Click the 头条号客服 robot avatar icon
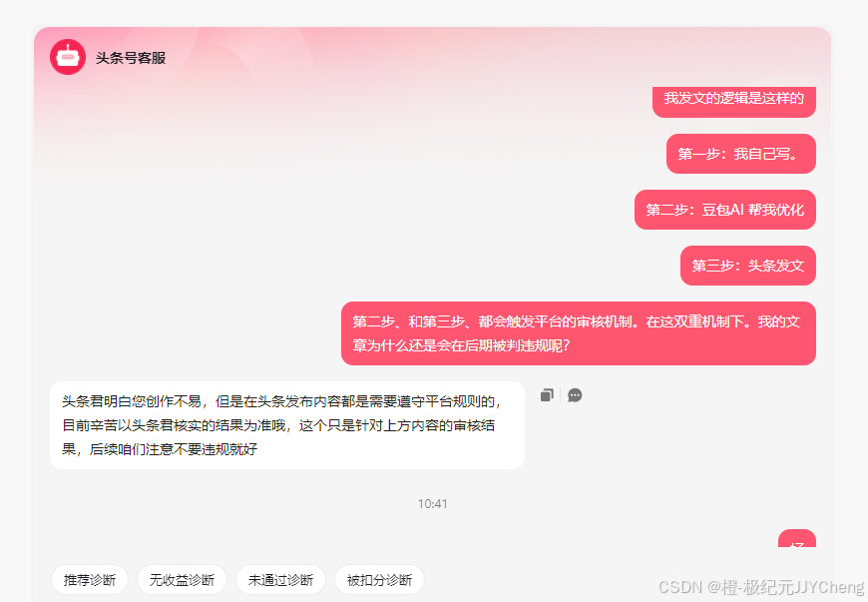 68,57
